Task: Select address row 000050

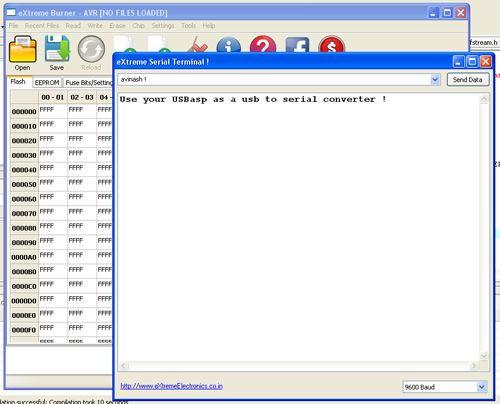Action: coord(24,184)
